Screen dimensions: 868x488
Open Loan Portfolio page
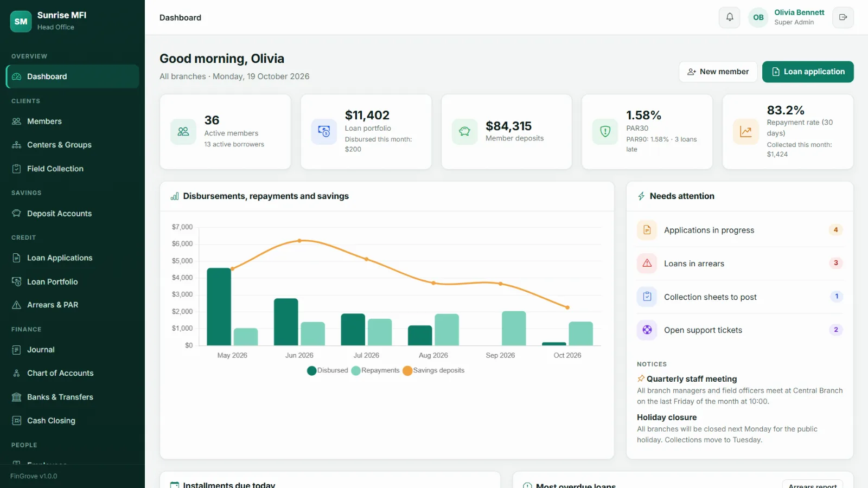pos(72,282)
